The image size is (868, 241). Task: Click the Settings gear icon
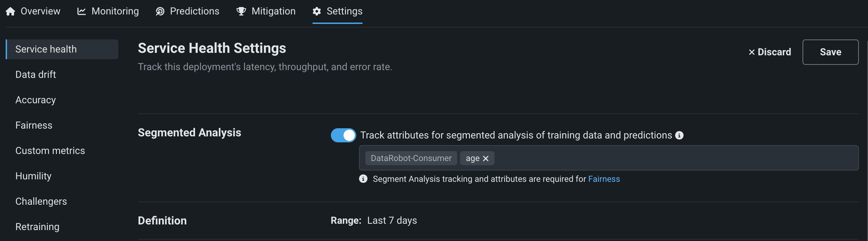(x=317, y=12)
